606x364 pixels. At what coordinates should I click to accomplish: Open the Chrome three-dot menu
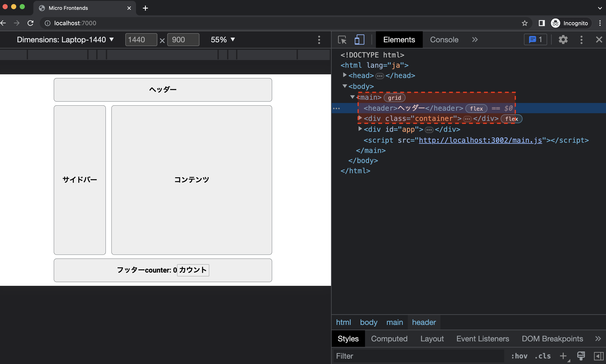click(x=600, y=23)
